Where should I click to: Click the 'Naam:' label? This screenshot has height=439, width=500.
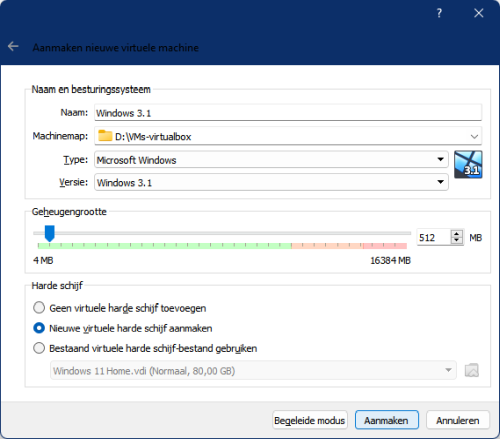coord(74,113)
